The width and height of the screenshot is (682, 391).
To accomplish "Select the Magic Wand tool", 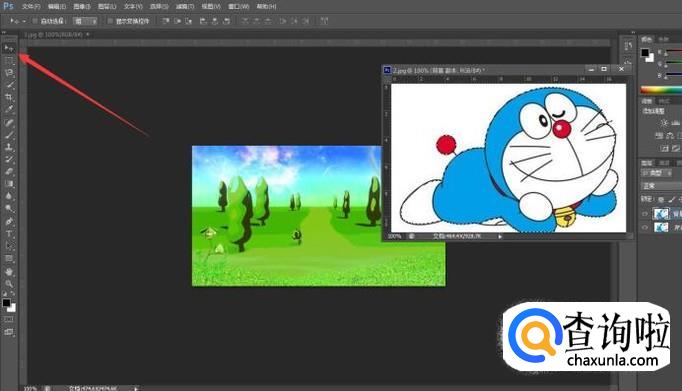I will click(9, 85).
